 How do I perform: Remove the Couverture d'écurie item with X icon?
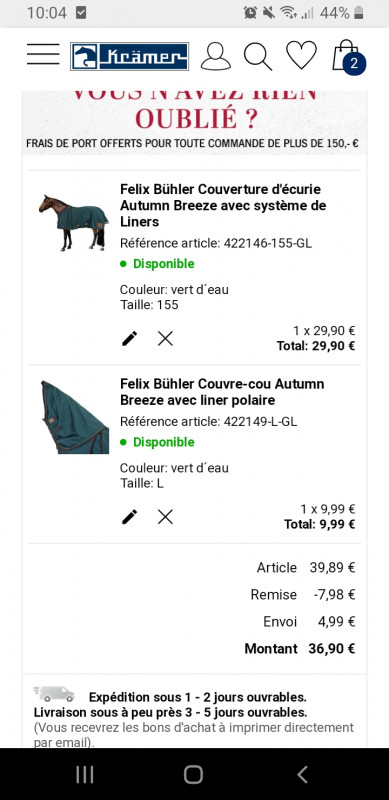[x=165, y=338]
